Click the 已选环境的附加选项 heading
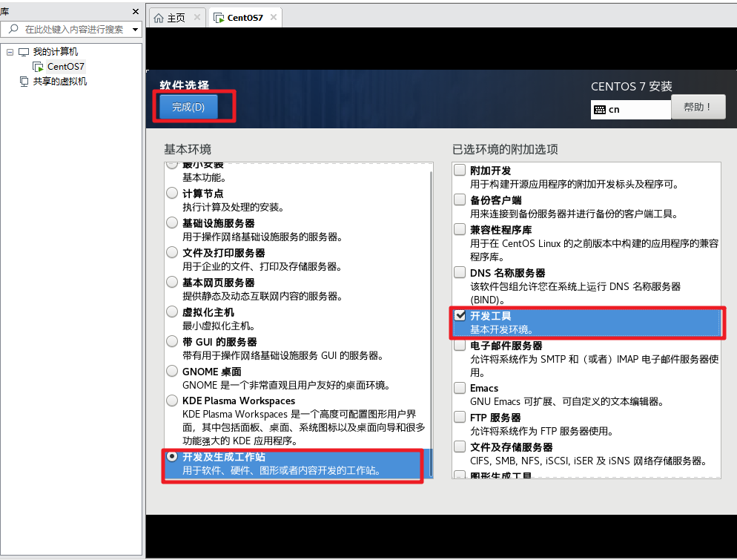The width and height of the screenshot is (737, 560). [505, 150]
